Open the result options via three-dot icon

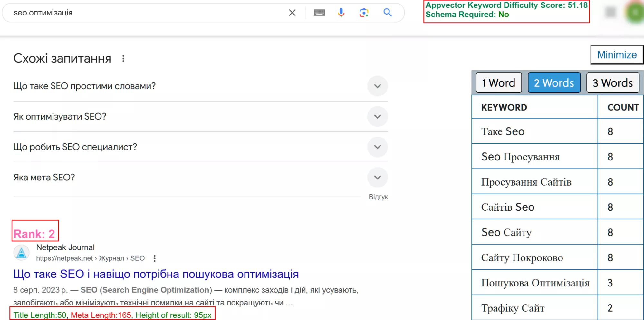pos(155,258)
